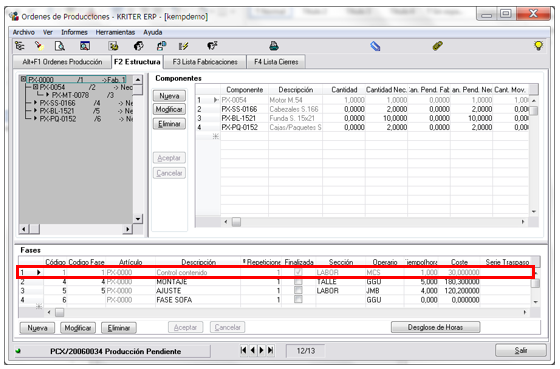Viewport: 560px width, 369px height.
Task: Click Nueva button in Fases panel
Action: click(x=37, y=328)
